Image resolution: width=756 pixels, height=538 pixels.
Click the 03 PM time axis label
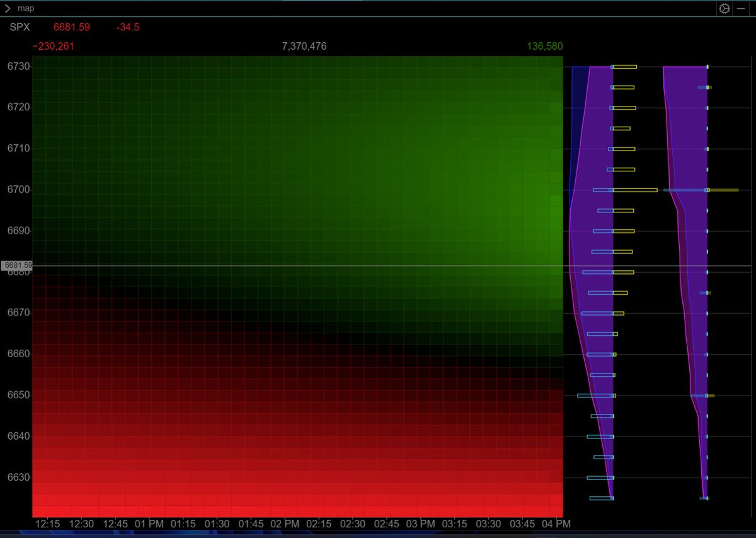pyautogui.click(x=420, y=524)
